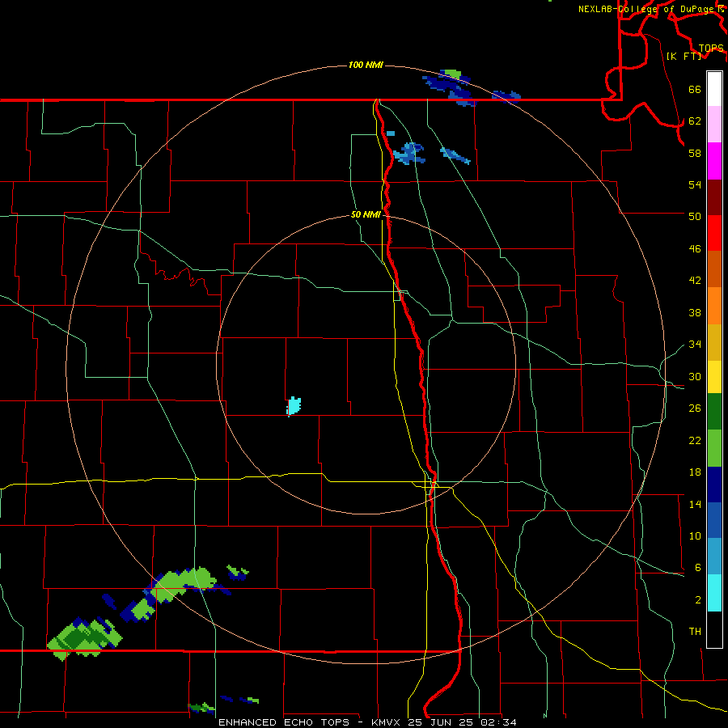Click the legend value "26"

coord(695,408)
